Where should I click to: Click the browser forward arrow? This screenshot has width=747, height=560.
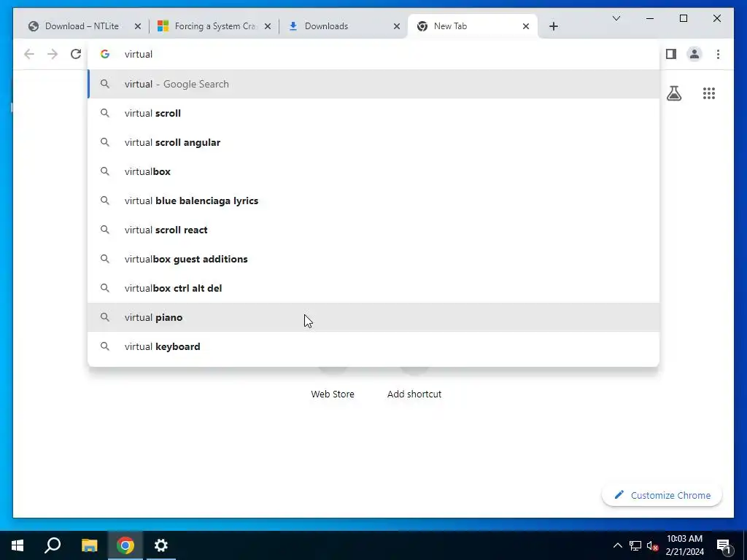point(53,54)
